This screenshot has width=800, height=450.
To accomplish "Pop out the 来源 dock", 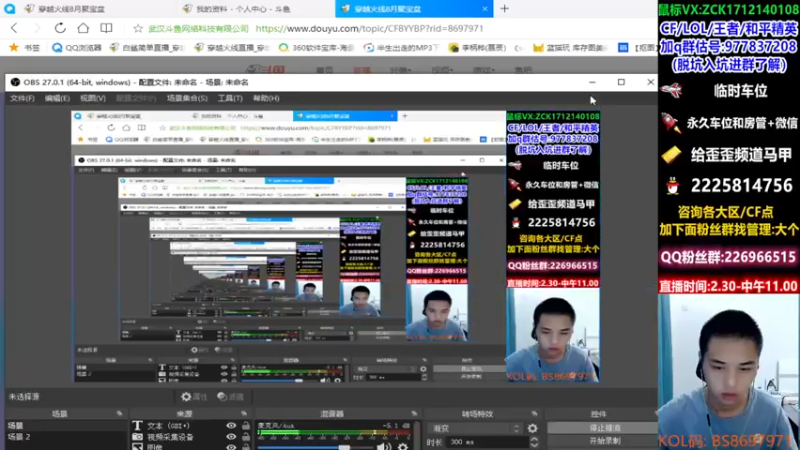I will tap(244, 413).
